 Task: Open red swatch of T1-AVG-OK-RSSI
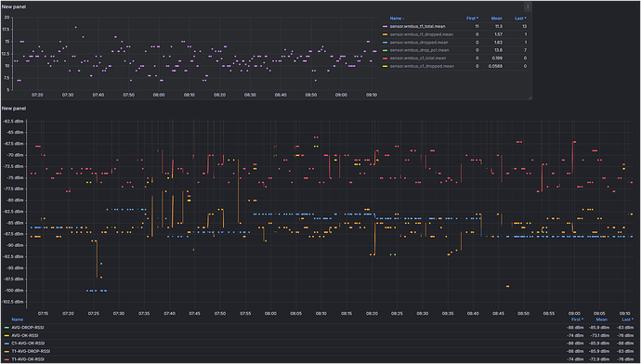7,359
